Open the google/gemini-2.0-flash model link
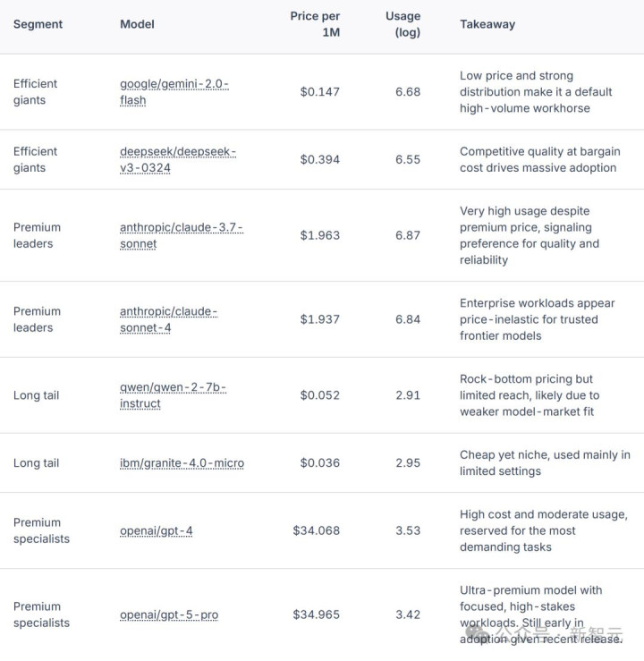The width and height of the screenshot is (644, 661). 174,91
